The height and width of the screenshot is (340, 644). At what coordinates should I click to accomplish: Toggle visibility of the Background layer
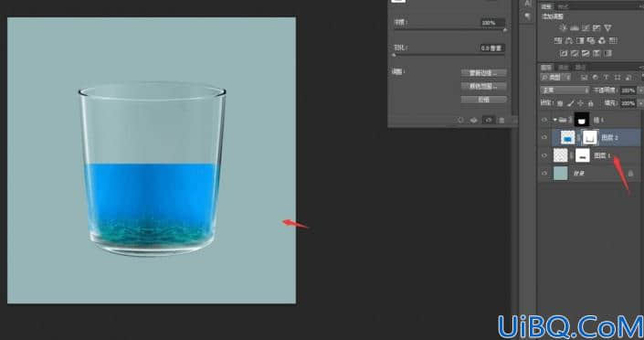(x=544, y=174)
